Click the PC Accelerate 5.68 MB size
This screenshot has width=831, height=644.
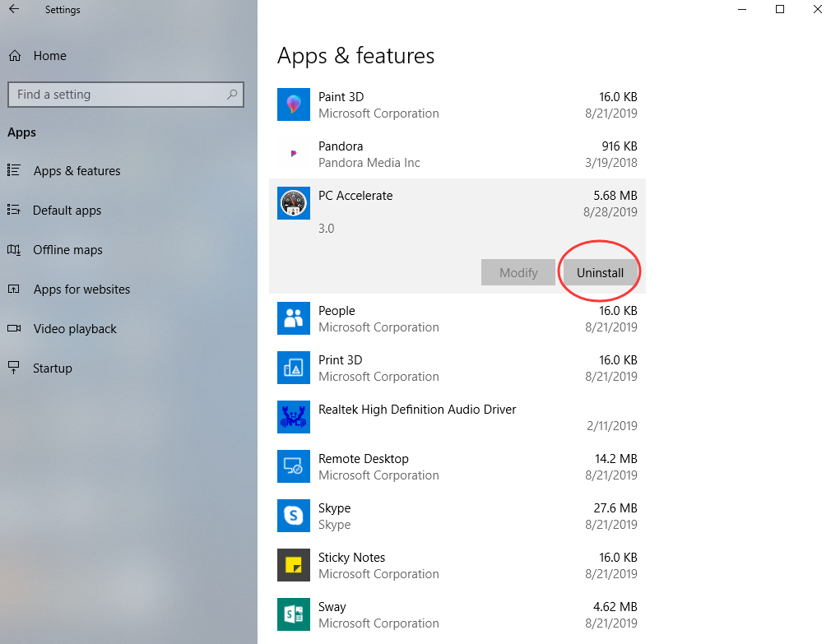coord(615,196)
